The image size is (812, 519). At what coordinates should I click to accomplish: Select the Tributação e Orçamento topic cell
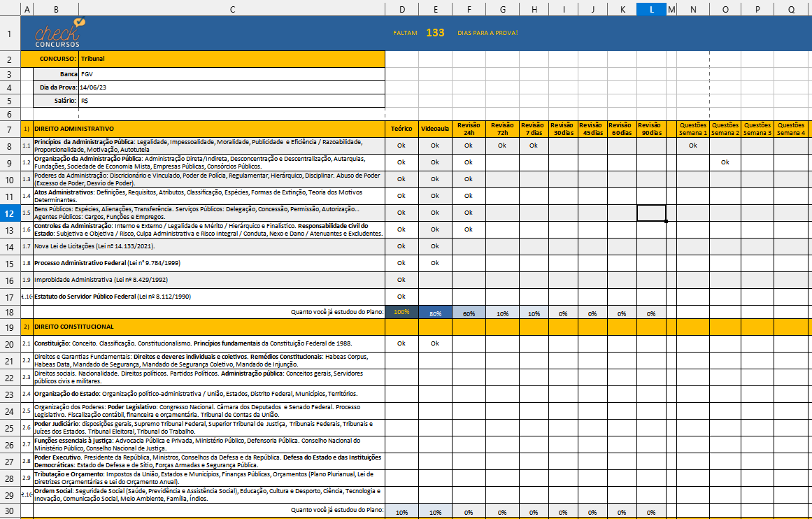[208, 478]
